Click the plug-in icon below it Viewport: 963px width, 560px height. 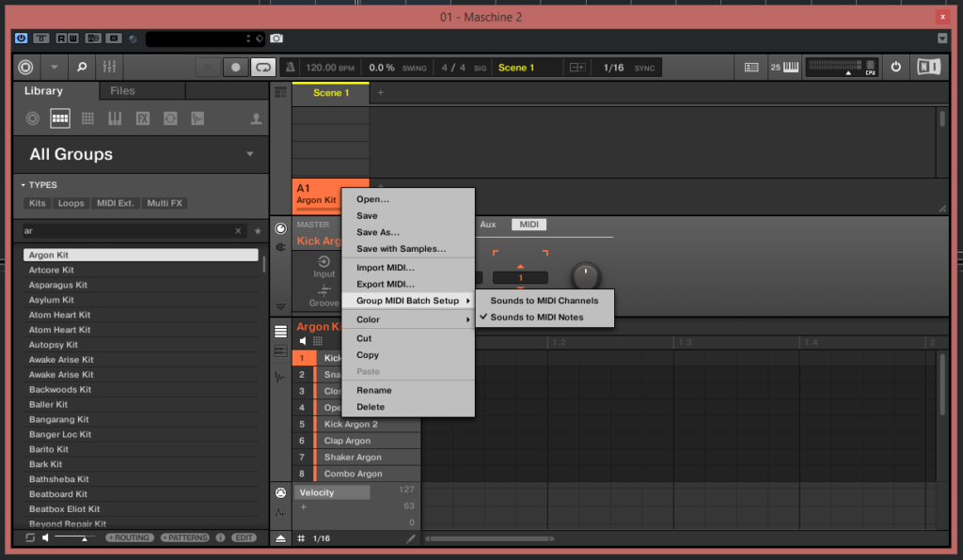click(280, 247)
